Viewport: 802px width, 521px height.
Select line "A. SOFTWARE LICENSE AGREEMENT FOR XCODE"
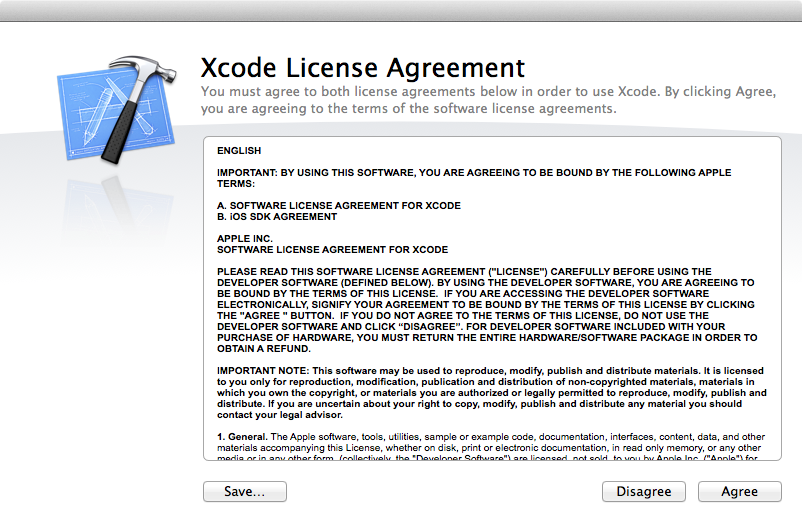click(x=339, y=206)
